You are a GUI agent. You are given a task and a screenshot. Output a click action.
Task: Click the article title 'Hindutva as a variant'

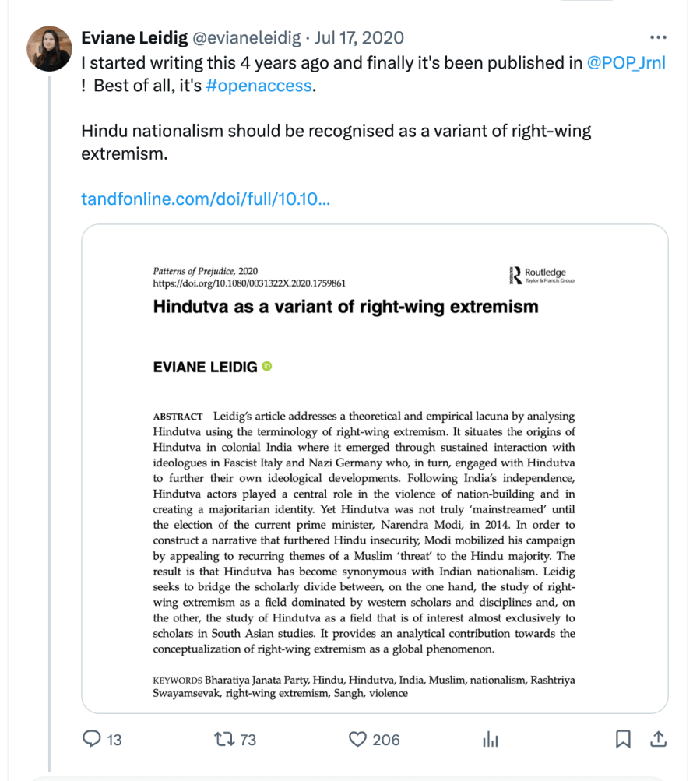pos(346,306)
